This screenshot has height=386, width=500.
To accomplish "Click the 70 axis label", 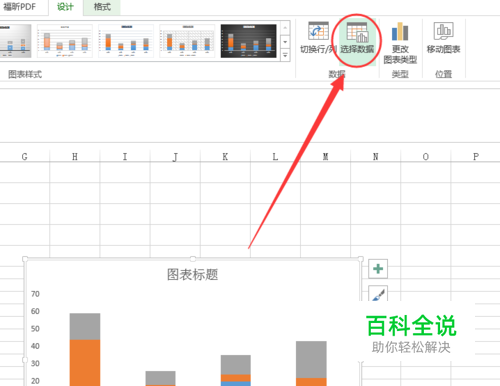I will [35, 294].
